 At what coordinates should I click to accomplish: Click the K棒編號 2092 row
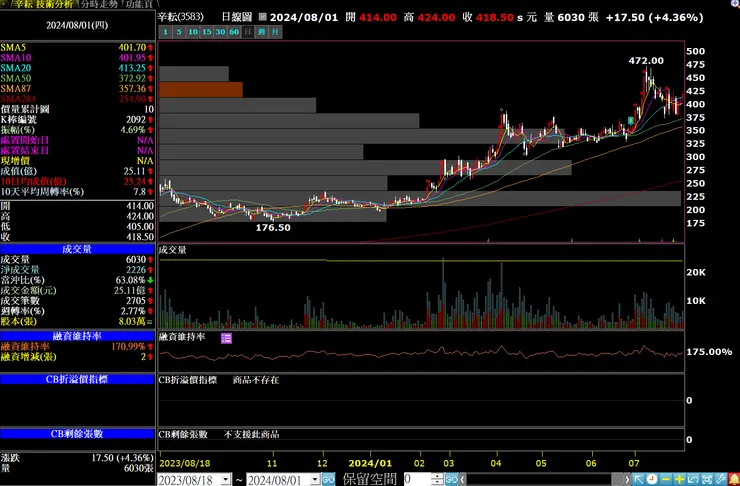pos(77,120)
